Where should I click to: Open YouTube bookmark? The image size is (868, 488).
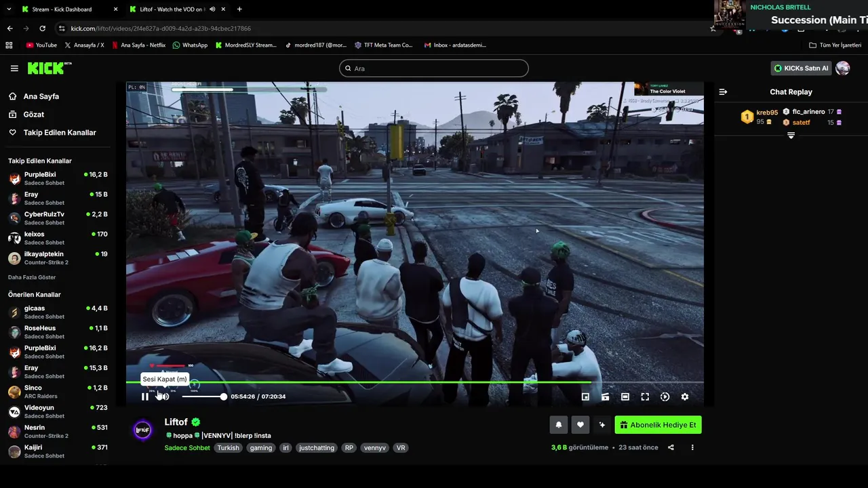pos(41,45)
